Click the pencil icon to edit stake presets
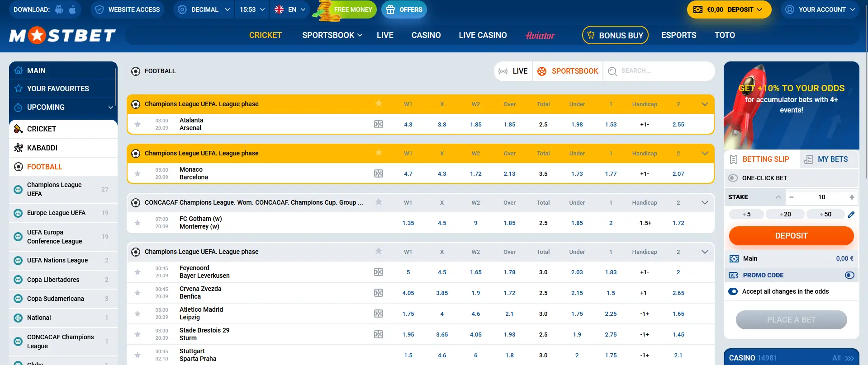Image resolution: width=868 pixels, height=365 pixels. pyautogui.click(x=851, y=215)
